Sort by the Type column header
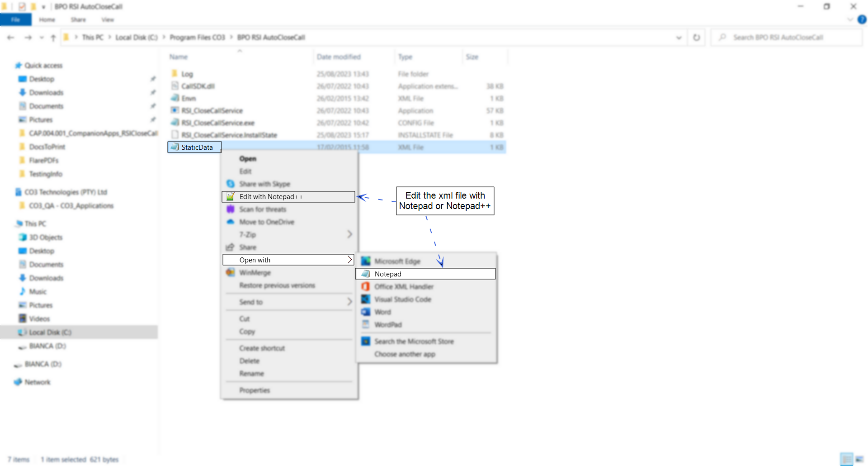Image resolution: width=868 pixels, height=466 pixels. 405,57
